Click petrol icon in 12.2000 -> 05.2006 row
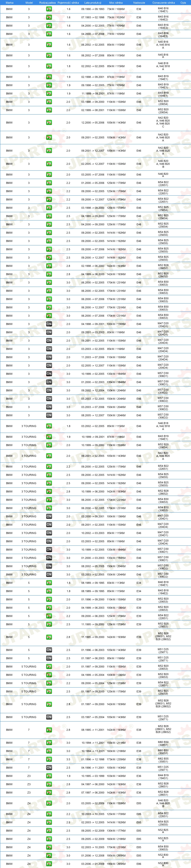 (x=49, y=123)
